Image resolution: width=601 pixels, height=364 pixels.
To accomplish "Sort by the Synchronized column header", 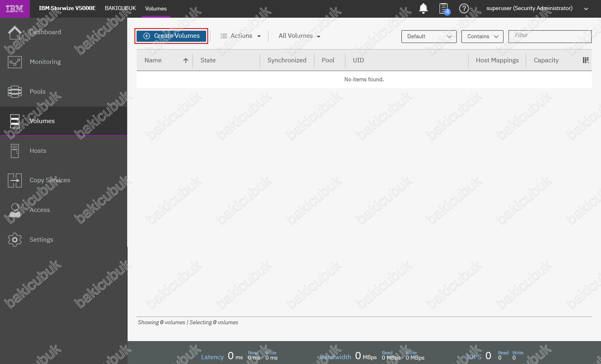I will [x=287, y=60].
